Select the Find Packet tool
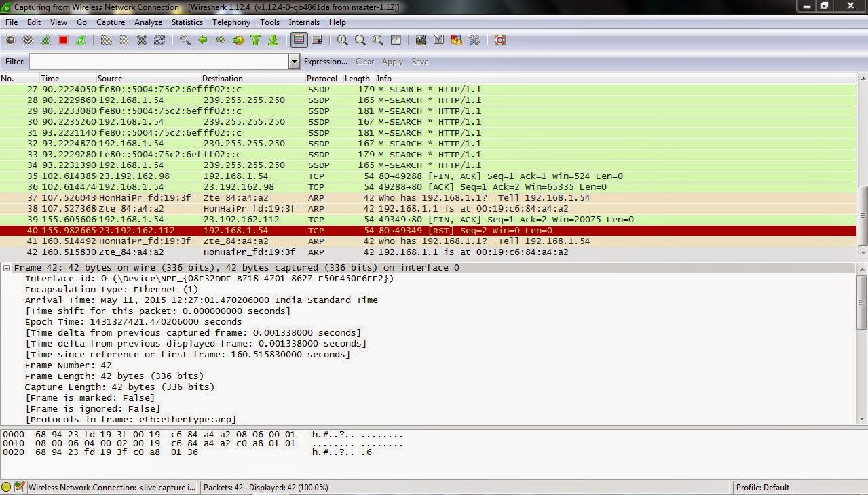 tap(183, 40)
